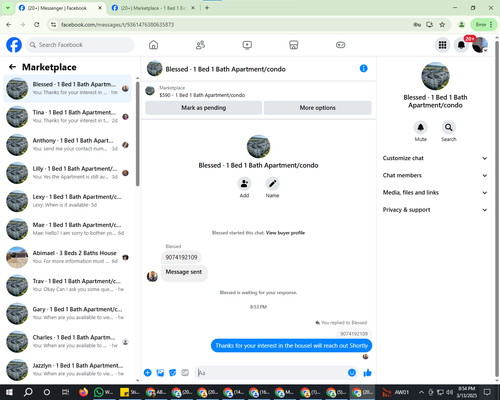Send a thumbs-up like
This screenshot has width=500, height=400.
click(367, 373)
